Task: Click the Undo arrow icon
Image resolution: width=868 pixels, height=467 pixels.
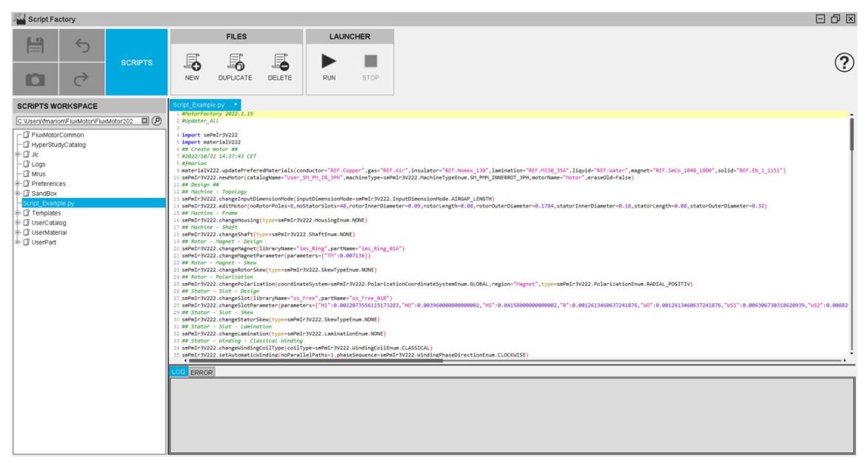Action: pyautogui.click(x=82, y=46)
